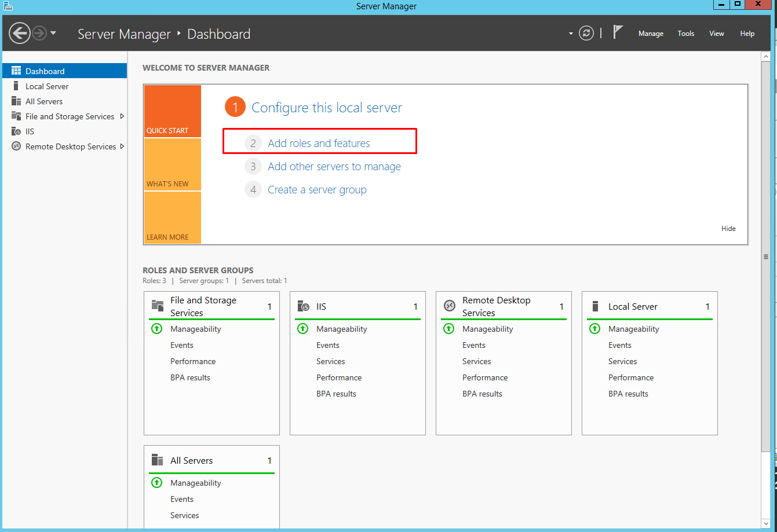Select the WHAT'S NEW tile
Viewport: 777px width, 532px height.
click(x=172, y=164)
